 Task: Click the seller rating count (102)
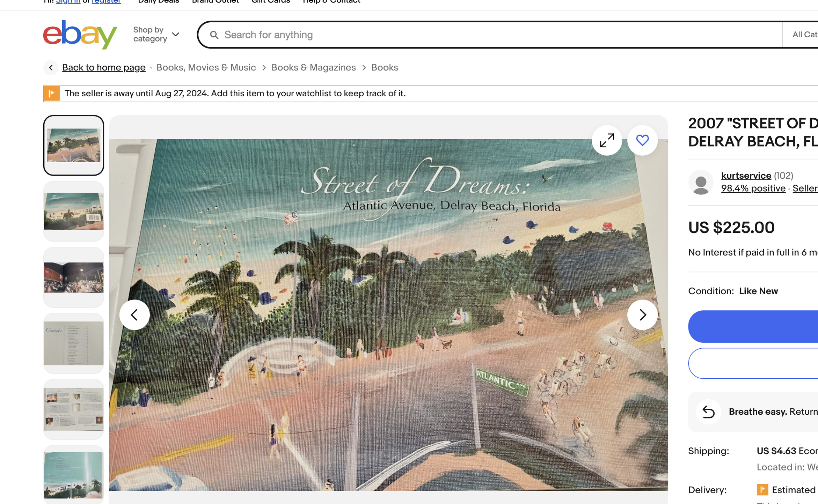[x=783, y=176]
